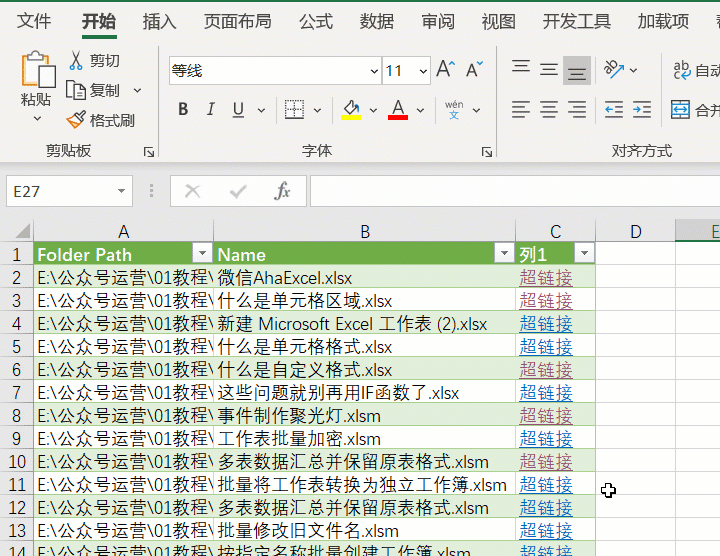Open Folder Path filter dropdown
Image resolution: width=720 pixels, height=556 pixels.
(202, 253)
